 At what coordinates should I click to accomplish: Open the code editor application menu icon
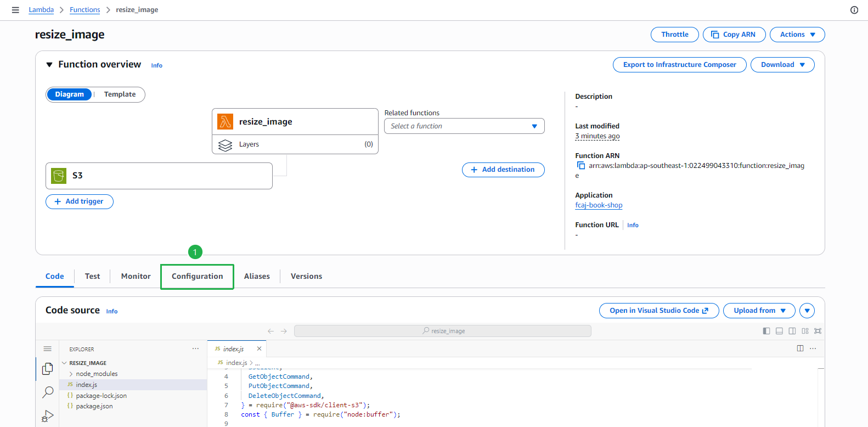coord(48,349)
